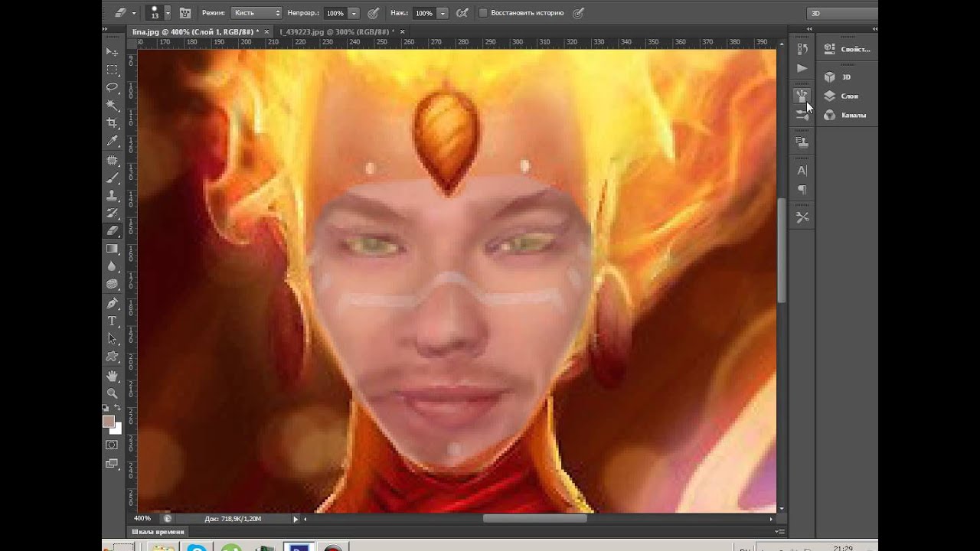
Task: Change the screen mode
Action: click(x=112, y=463)
